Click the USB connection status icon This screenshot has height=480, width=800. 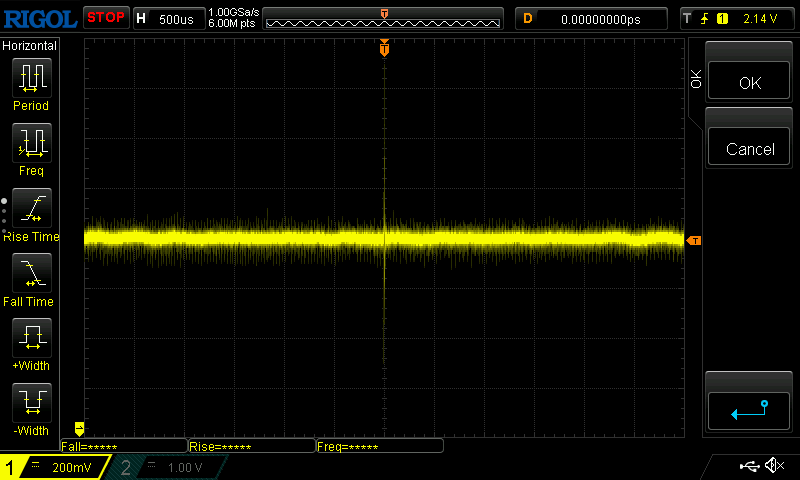pyautogui.click(x=749, y=466)
